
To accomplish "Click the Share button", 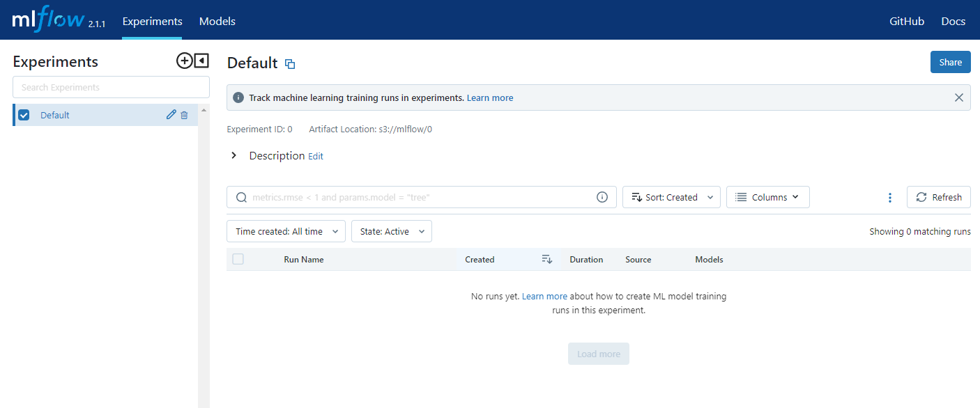I will click(x=951, y=62).
